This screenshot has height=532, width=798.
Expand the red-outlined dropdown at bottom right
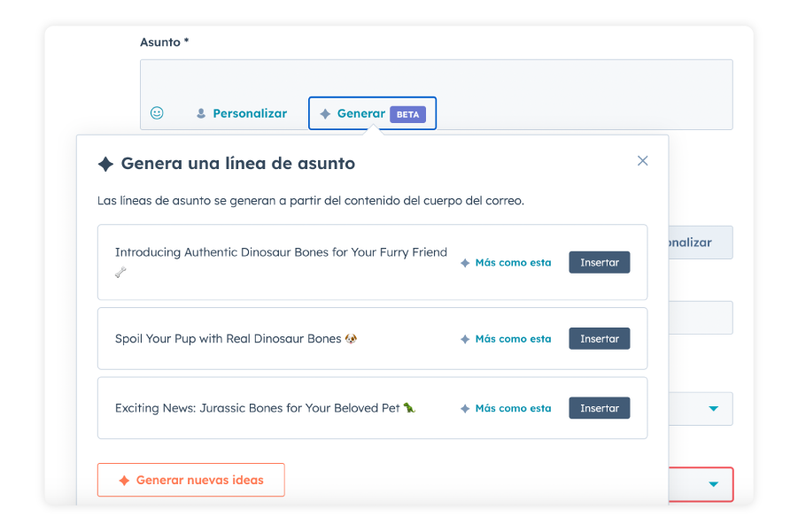tap(712, 484)
